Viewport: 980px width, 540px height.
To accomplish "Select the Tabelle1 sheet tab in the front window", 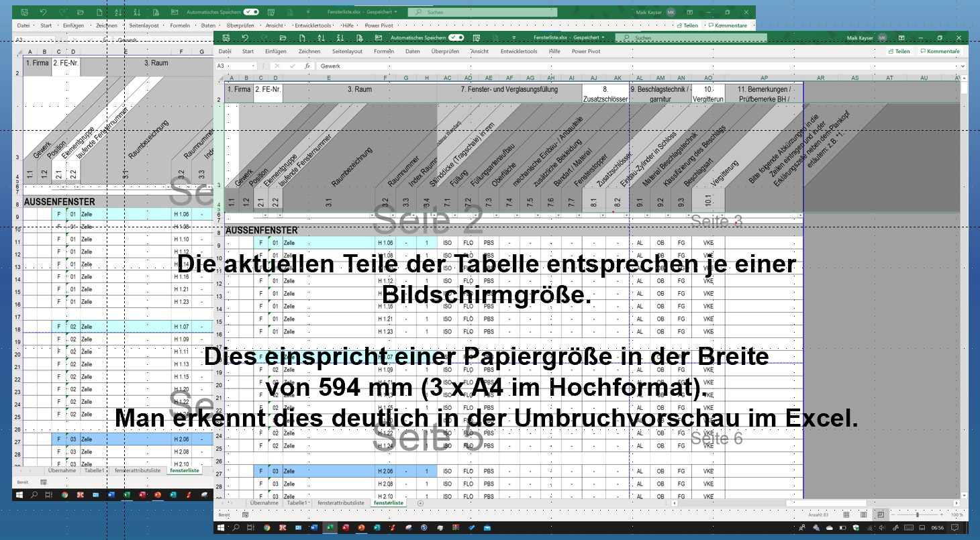I will pos(297,502).
